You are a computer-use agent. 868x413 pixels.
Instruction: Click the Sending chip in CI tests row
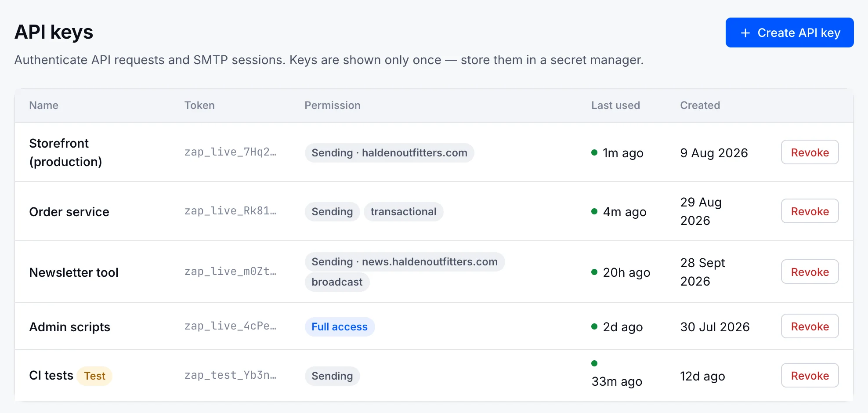(x=332, y=376)
